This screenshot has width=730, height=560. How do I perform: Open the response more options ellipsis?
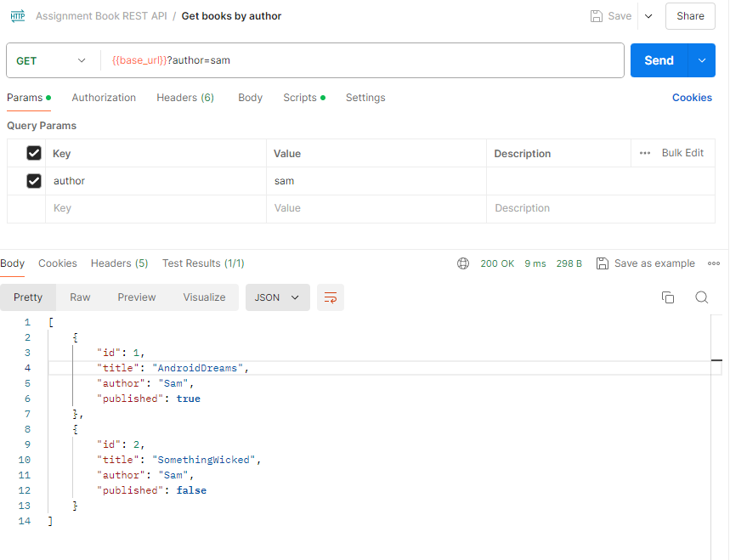714,263
